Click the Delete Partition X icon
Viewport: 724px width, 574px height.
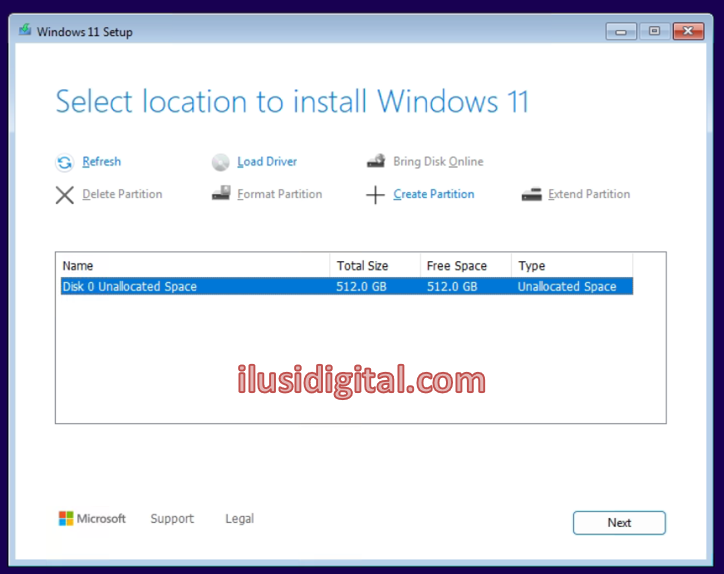[64, 195]
